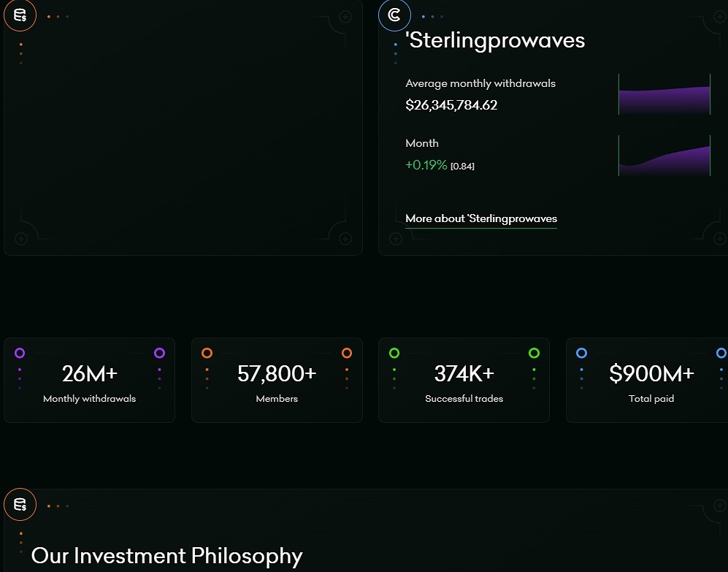The width and height of the screenshot is (728, 572).
Task: Select the 57,800+ Members figure
Action: pos(277,374)
